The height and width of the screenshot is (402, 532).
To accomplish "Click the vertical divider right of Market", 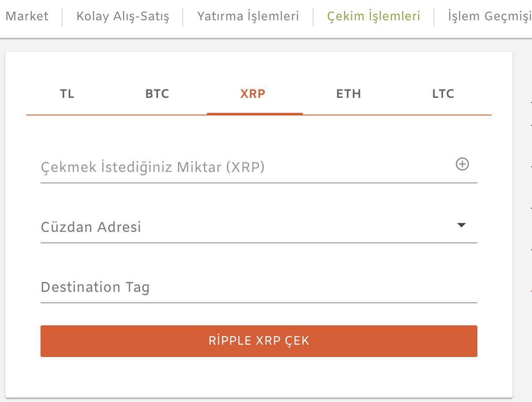I will click(x=63, y=17).
